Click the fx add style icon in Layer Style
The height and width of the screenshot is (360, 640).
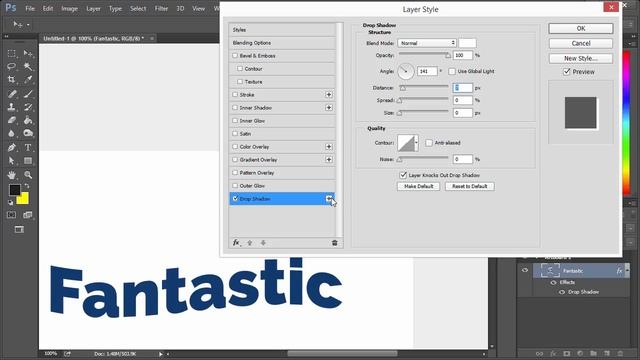pos(236,243)
